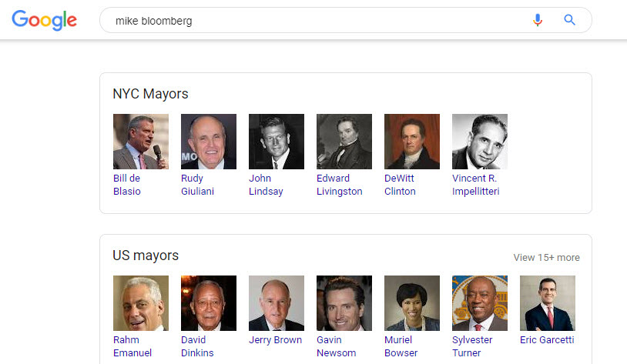Select the Rudy Giuliani photo
The width and height of the screenshot is (627, 364).
tap(209, 142)
